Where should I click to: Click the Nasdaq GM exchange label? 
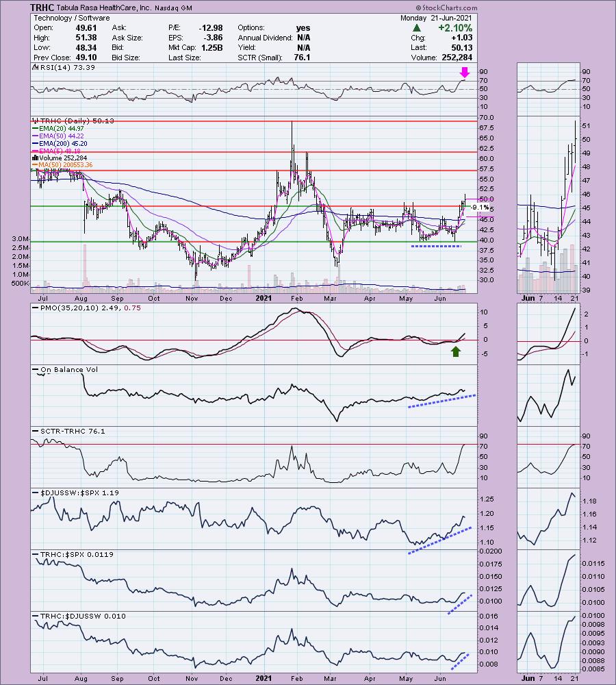pos(172,8)
